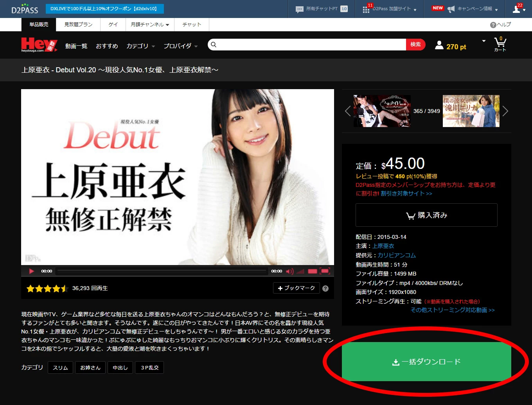The width and height of the screenshot is (532, 405).
Task: Click the download icon in 一括ダウンロード
Action: pos(395,362)
